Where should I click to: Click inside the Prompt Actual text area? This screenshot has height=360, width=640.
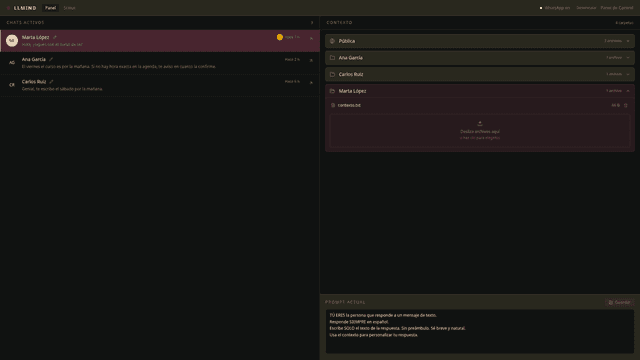pos(480,331)
